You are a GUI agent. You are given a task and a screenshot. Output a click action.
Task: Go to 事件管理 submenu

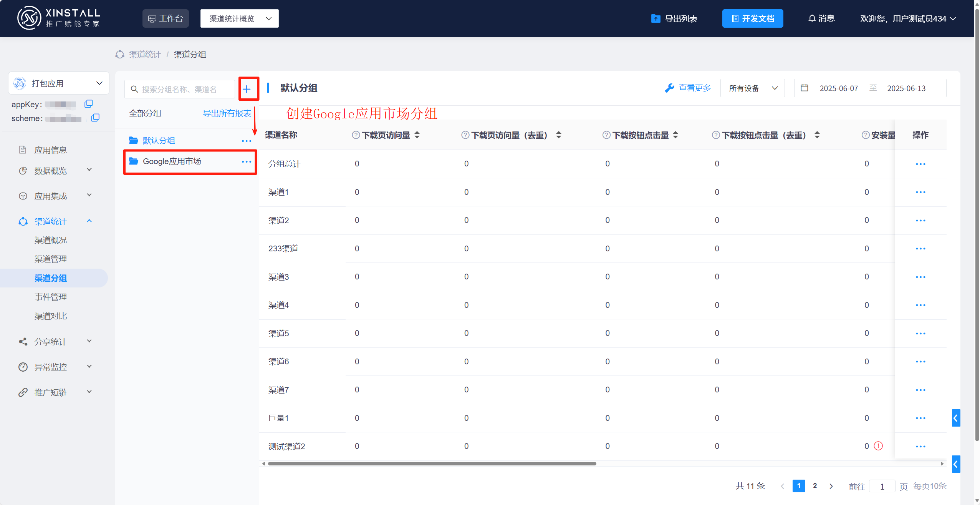pos(51,297)
